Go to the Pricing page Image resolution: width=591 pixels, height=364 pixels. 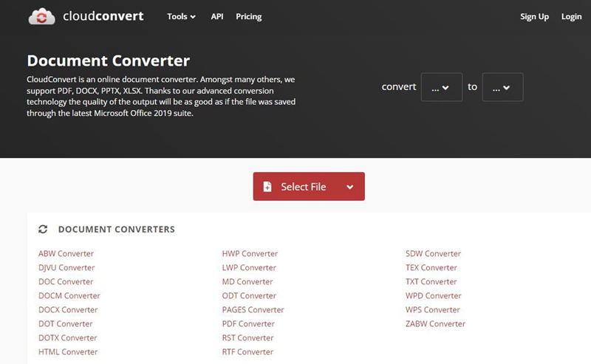click(x=249, y=16)
